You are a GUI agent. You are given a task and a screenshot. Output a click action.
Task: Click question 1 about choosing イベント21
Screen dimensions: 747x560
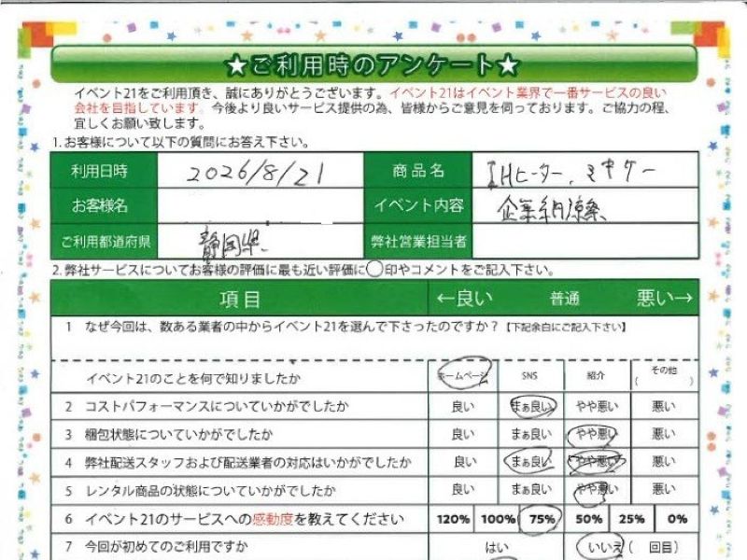pyautogui.click(x=355, y=328)
